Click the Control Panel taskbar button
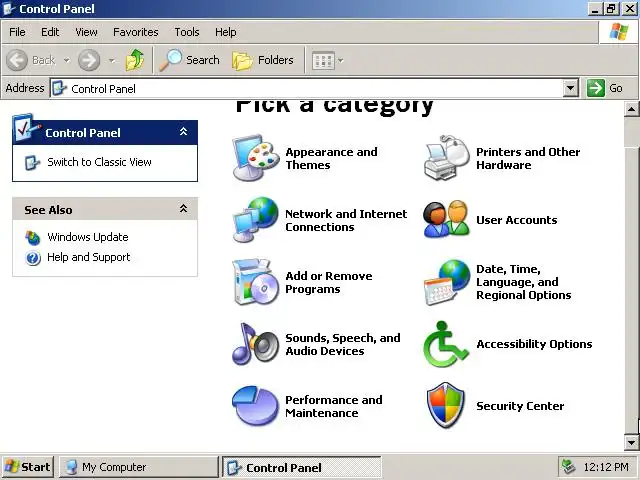This screenshot has height=480, width=640. pyautogui.click(x=302, y=467)
